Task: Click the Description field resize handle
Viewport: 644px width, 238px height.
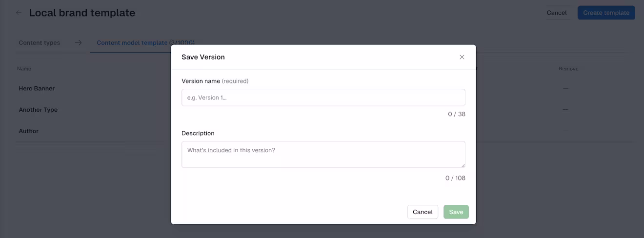Action: pos(463,165)
